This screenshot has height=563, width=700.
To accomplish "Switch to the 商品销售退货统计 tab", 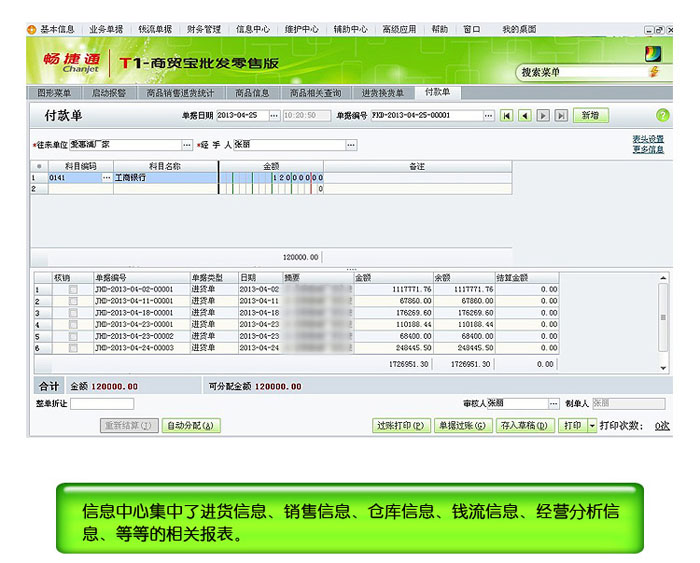I will tap(180, 93).
